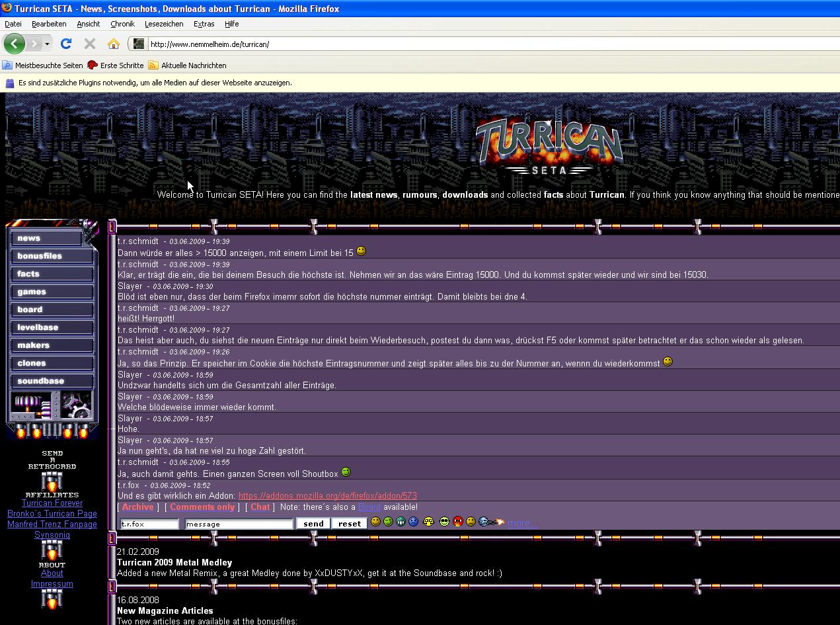The width and height of the screenshot is (840, 625).
Task: Click the grey Stop loading X icon
Action: pyautogui.click(x=90, y=44)
